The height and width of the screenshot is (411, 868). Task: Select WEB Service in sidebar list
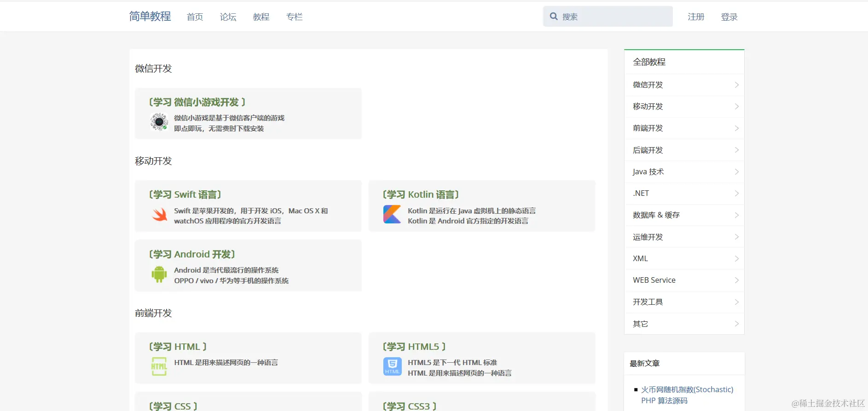coord(684,280)
